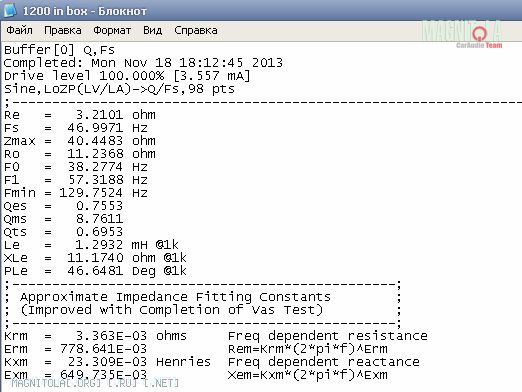Click the 'Xem=Kxm*(2*pi*f)^Exm' formula
This screenshot has height=392, width=522.
pos(308,375)
